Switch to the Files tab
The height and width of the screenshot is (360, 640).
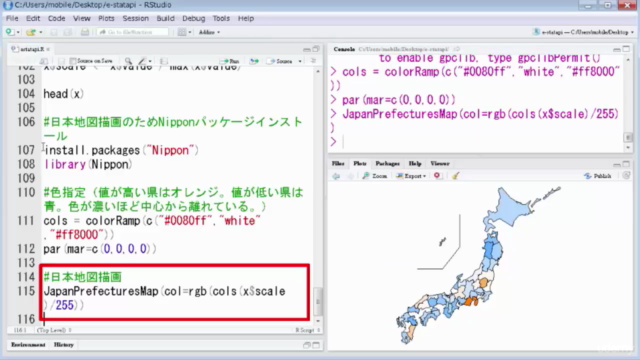pos(338,163)
